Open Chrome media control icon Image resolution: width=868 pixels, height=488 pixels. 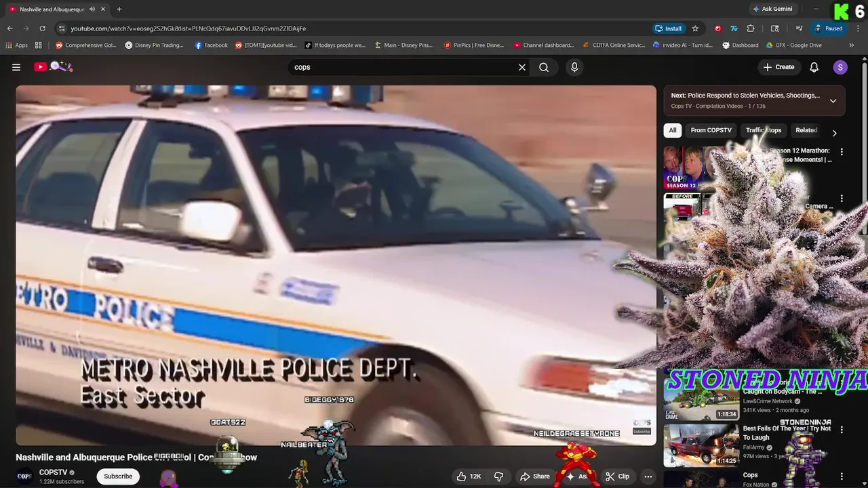[x=800, y=28]
